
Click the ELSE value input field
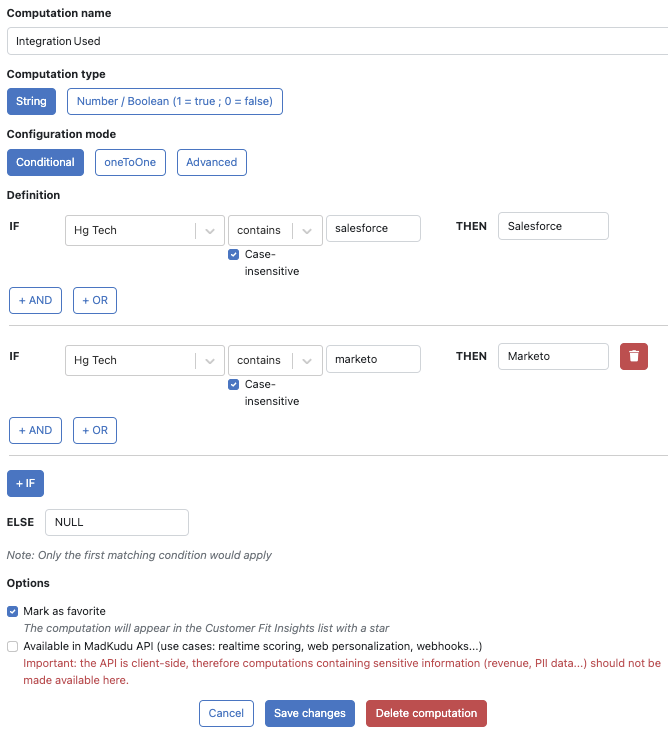click(x=117, y=522)
